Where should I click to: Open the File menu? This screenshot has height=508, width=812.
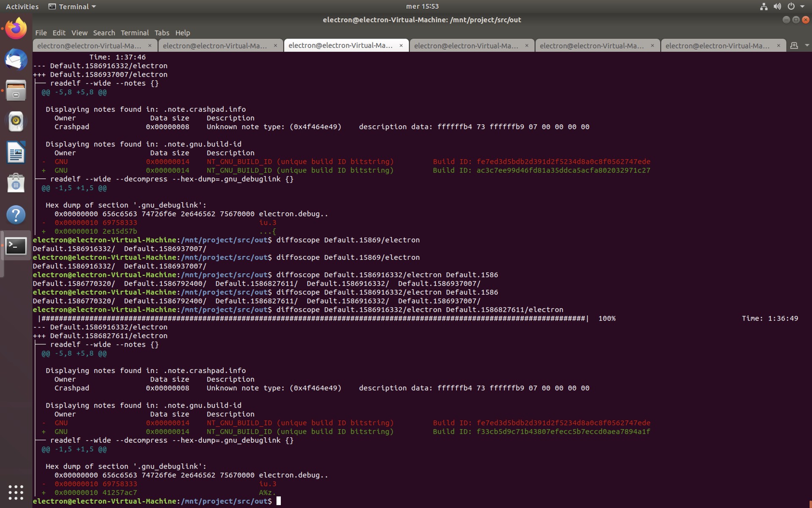point(41,33)
